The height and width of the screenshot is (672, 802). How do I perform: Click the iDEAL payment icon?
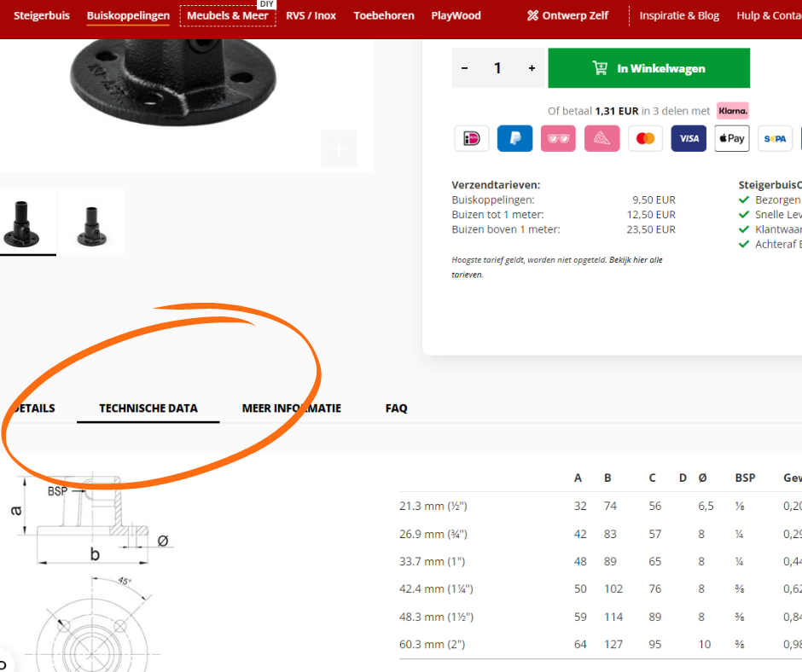click(472, 138)
